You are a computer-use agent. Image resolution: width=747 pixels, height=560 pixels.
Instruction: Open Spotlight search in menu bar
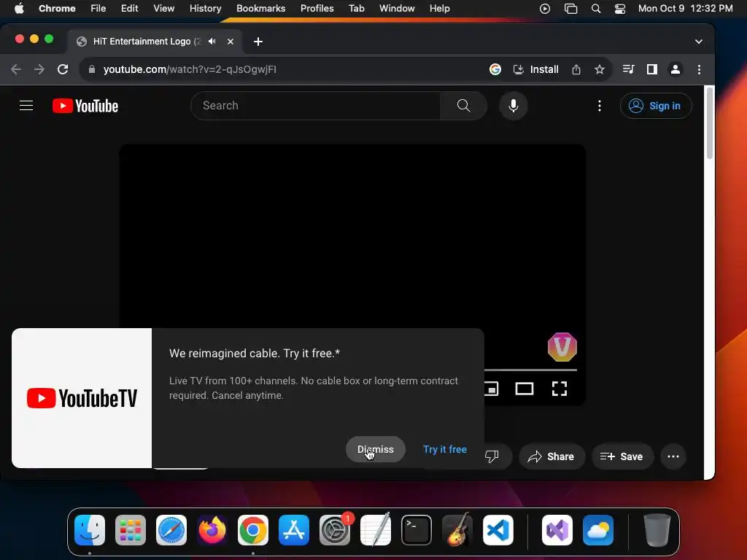tap(595, 9)
